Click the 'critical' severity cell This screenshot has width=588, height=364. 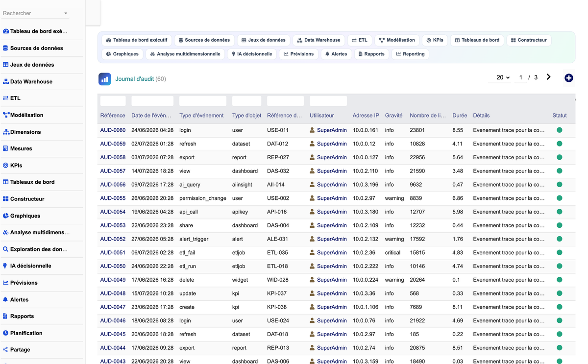click(x=393, y=253)
